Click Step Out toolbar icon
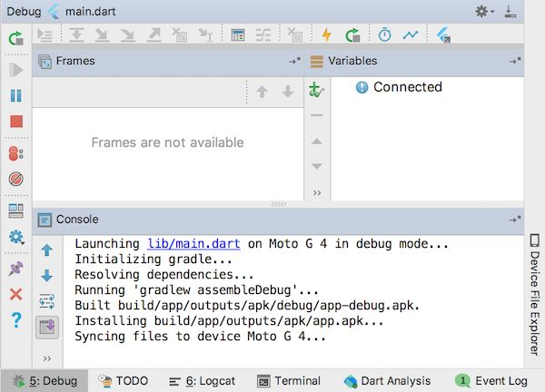 pyautogui.click(x=154, y=35)
